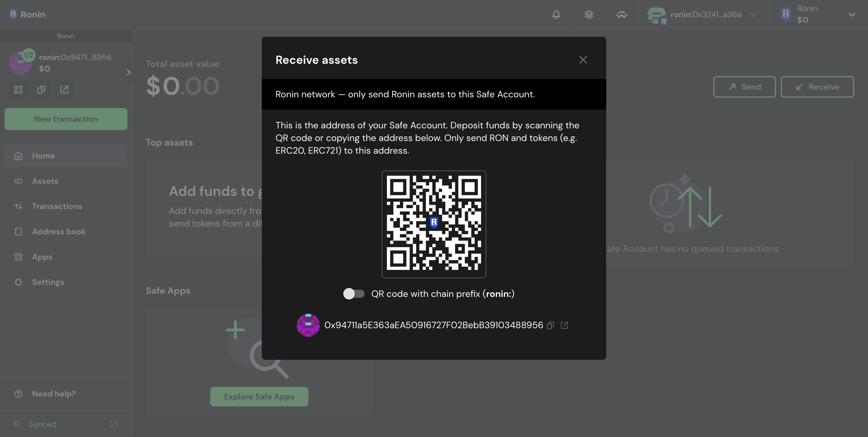
Task: Click the purple Safe avatar in dialog
Action: pos(308,325)
